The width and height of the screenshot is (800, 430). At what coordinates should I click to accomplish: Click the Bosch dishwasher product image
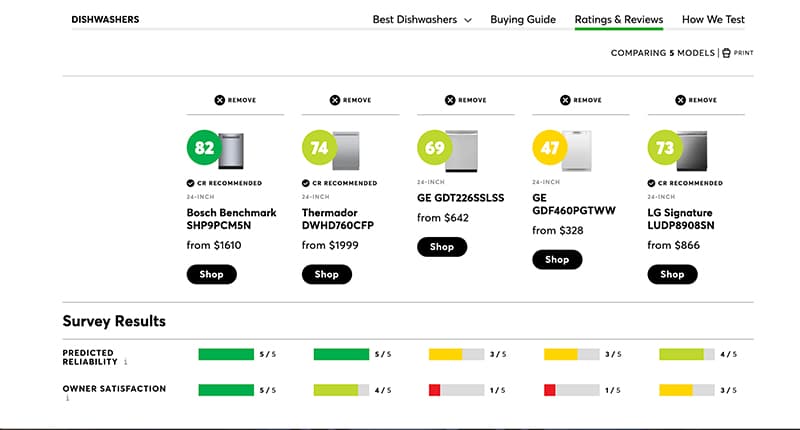232,151
